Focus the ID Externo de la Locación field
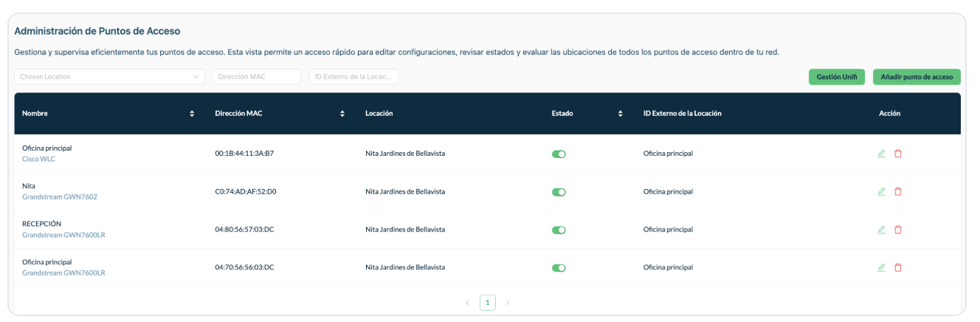This screenshot has width=980, height=322. 353,77
